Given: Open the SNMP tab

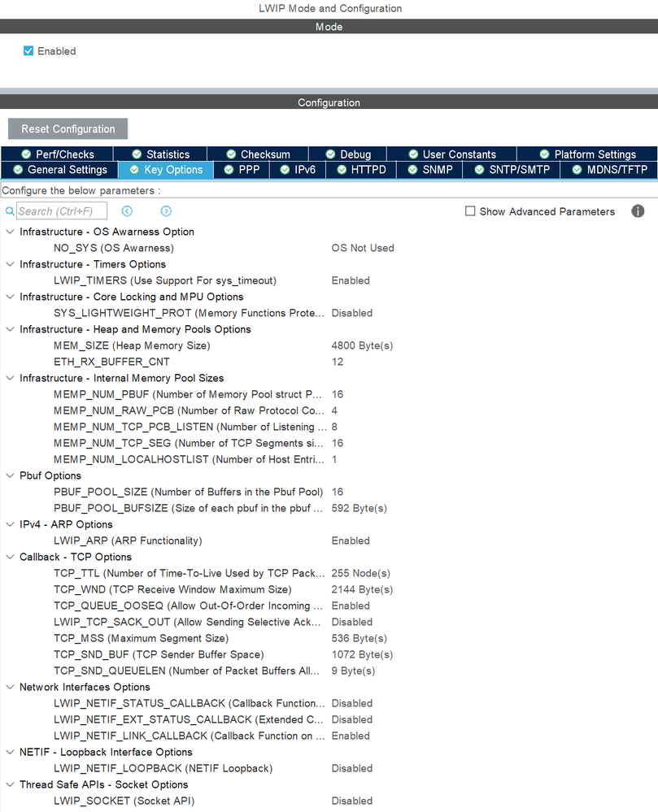Looking at the screenshot, I should 429,170.
